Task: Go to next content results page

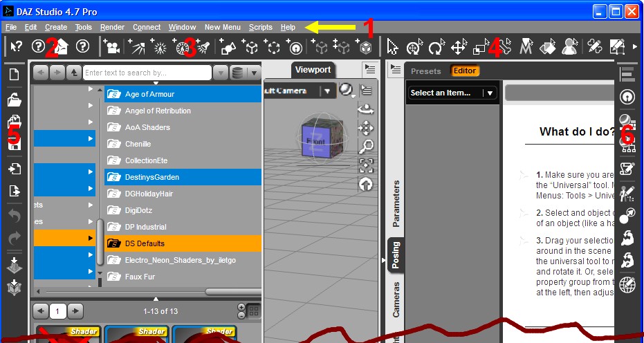Action: click(75, 311)
